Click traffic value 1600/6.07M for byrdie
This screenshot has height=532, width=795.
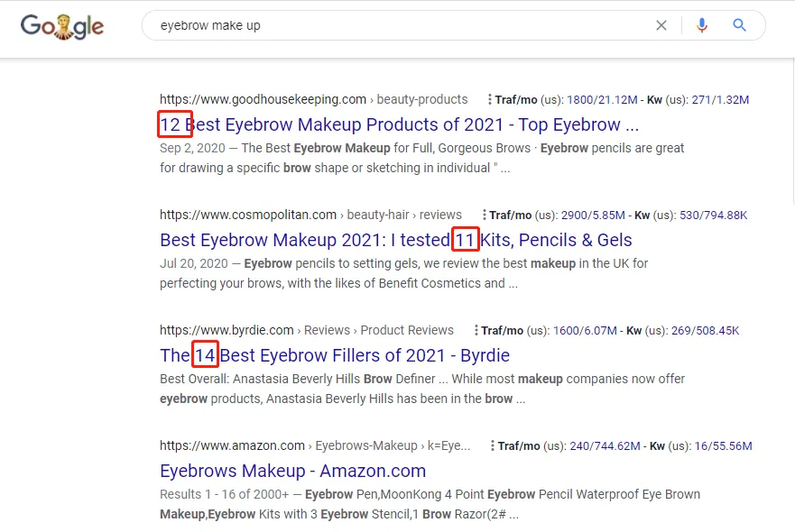pos(585,331)
